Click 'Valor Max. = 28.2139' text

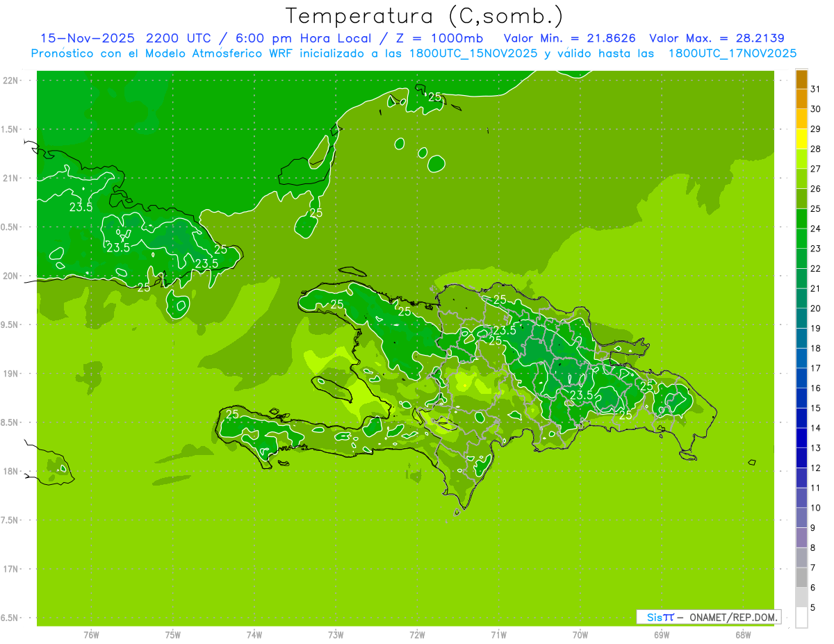717,38
